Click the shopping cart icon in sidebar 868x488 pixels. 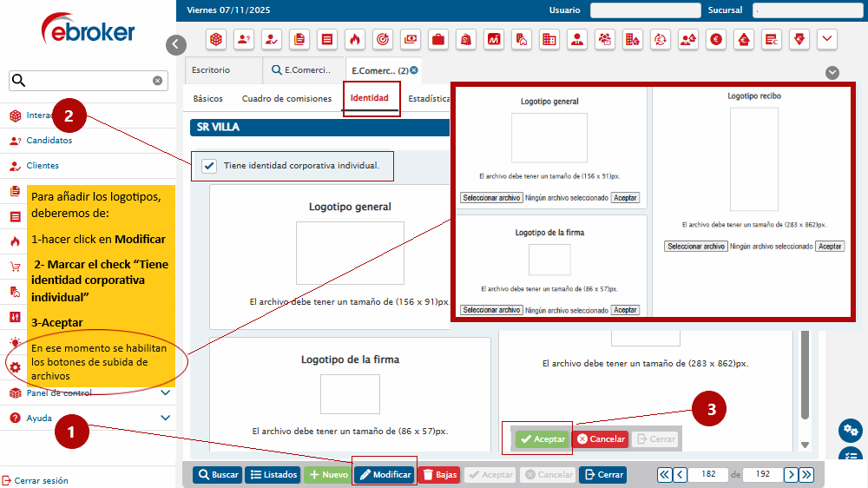click(15, 267)
